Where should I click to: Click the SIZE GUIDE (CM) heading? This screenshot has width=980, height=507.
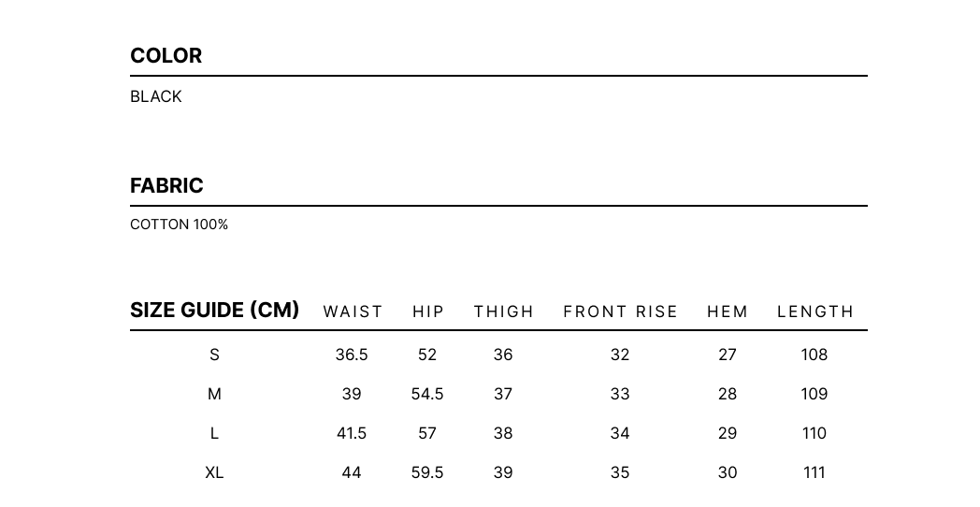214,310
